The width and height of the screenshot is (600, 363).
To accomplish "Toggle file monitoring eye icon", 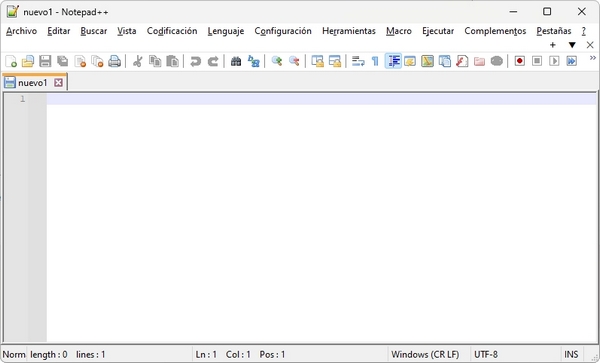I will pos(497,61).
